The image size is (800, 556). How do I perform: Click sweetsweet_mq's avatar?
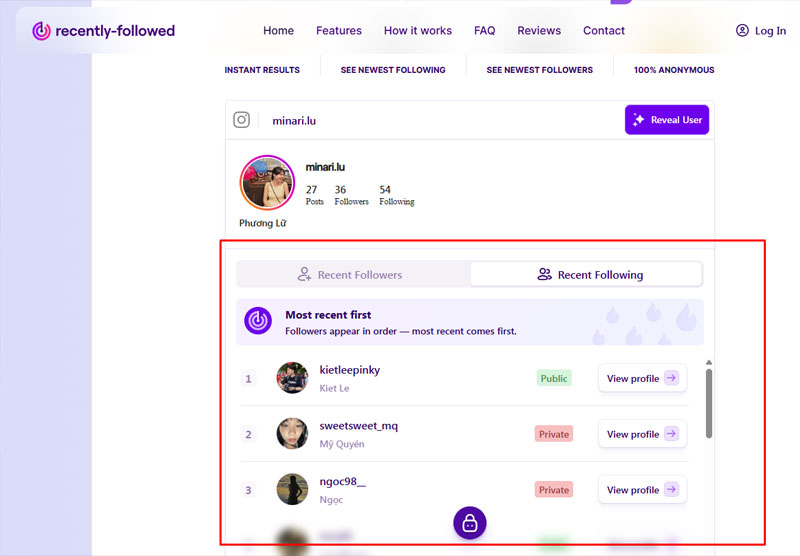coord(292,434)
